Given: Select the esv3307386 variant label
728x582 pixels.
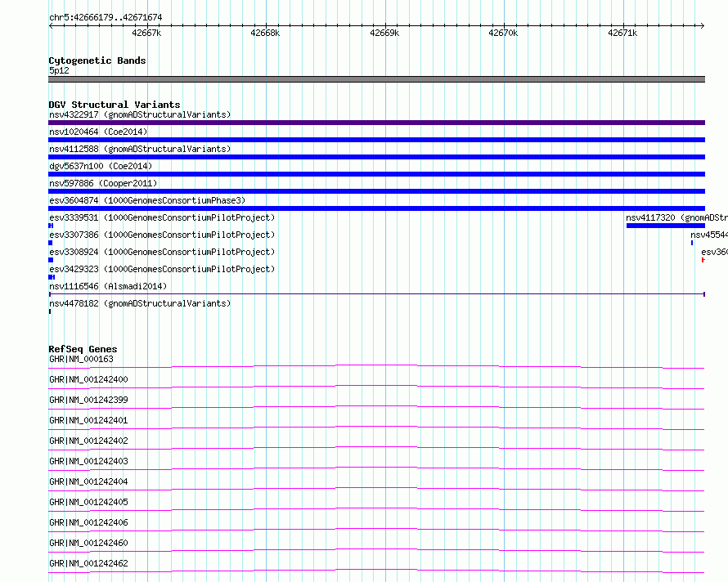Looking at the screenshot, I should 162,235.
